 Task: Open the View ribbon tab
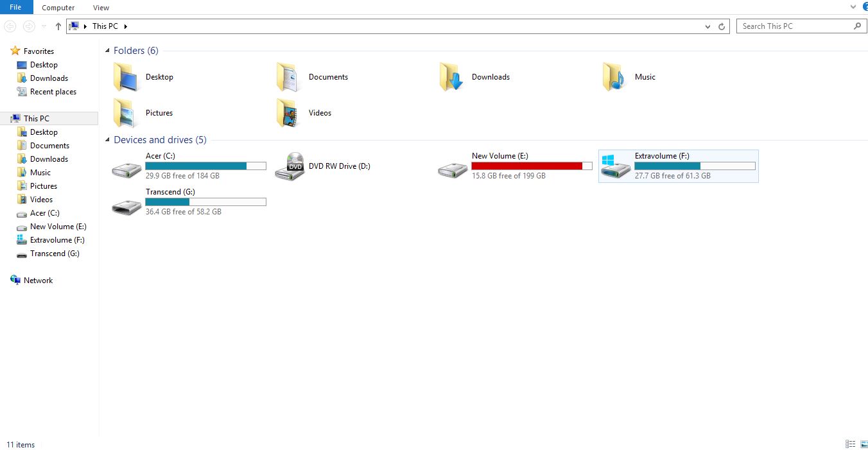click(x=101, y=8)
